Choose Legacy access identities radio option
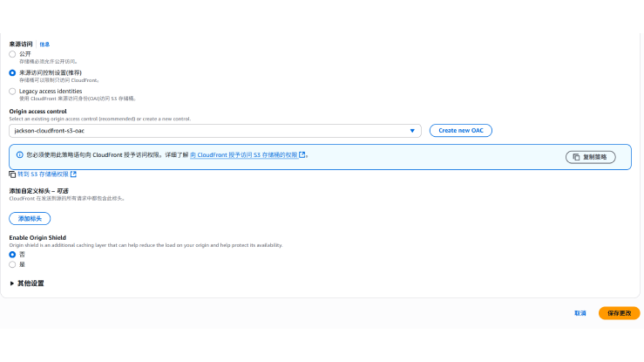 click(12, 91)
